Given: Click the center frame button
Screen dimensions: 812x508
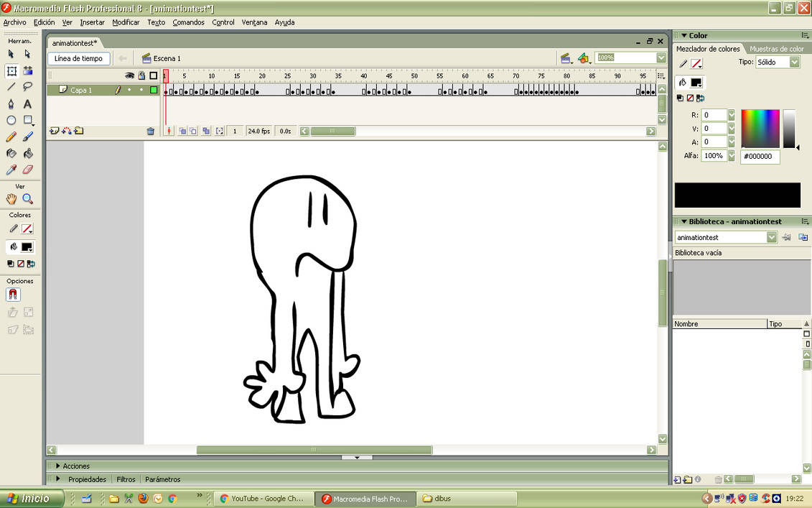Looking at the screenshot, I should 169,131.
